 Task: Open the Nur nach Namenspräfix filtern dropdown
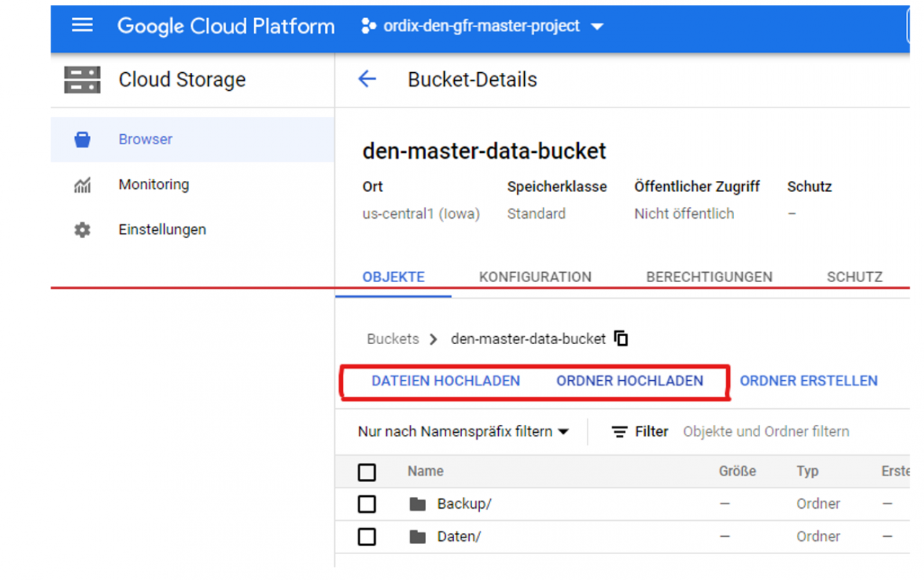463,432
